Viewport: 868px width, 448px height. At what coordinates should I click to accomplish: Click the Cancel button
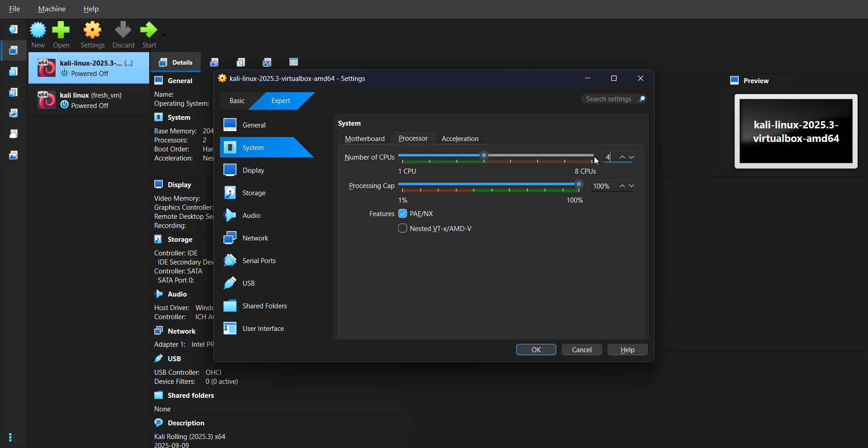[581, 350]
